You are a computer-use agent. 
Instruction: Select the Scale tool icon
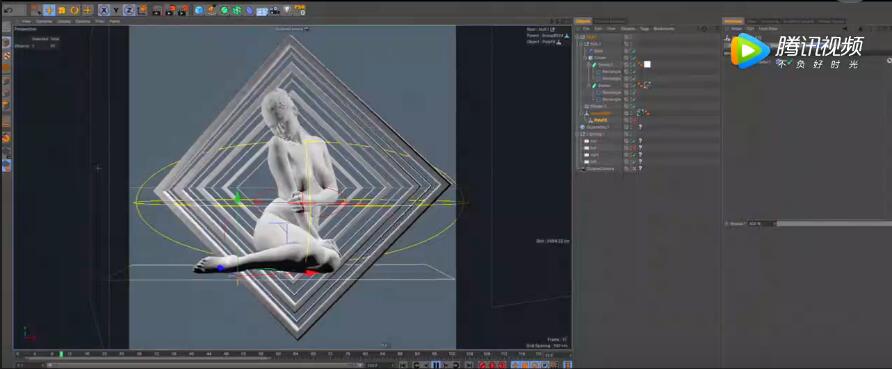(62, 10)
